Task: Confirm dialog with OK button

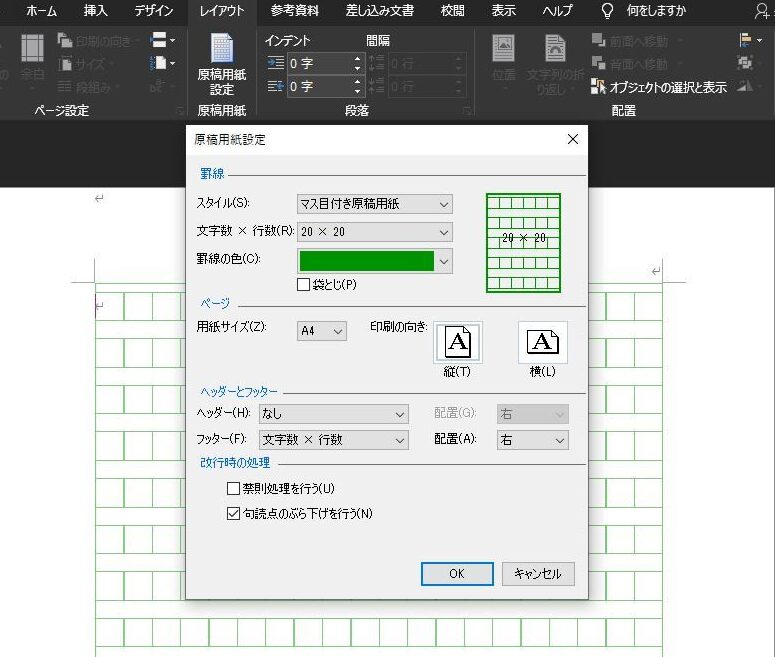Action: click(457, 574)
